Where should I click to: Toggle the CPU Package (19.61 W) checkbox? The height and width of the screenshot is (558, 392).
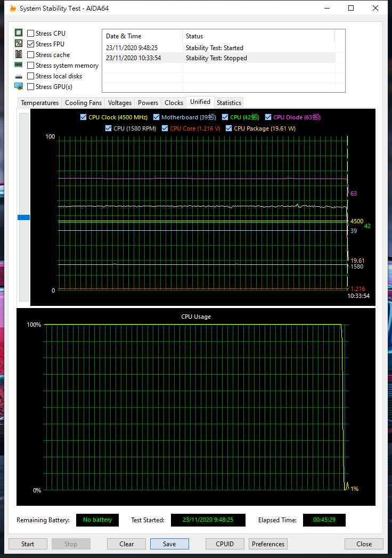(x=228, y=128)
